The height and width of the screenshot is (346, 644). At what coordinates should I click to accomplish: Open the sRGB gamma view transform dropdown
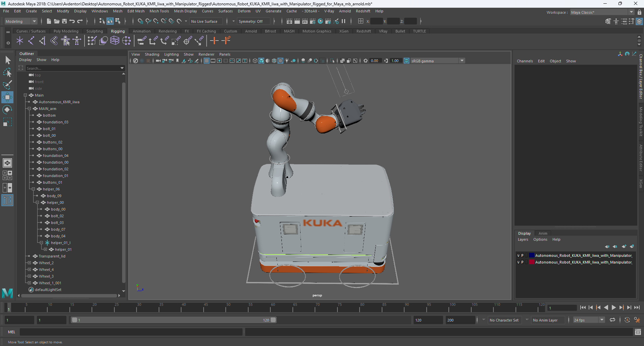(437, 61)
